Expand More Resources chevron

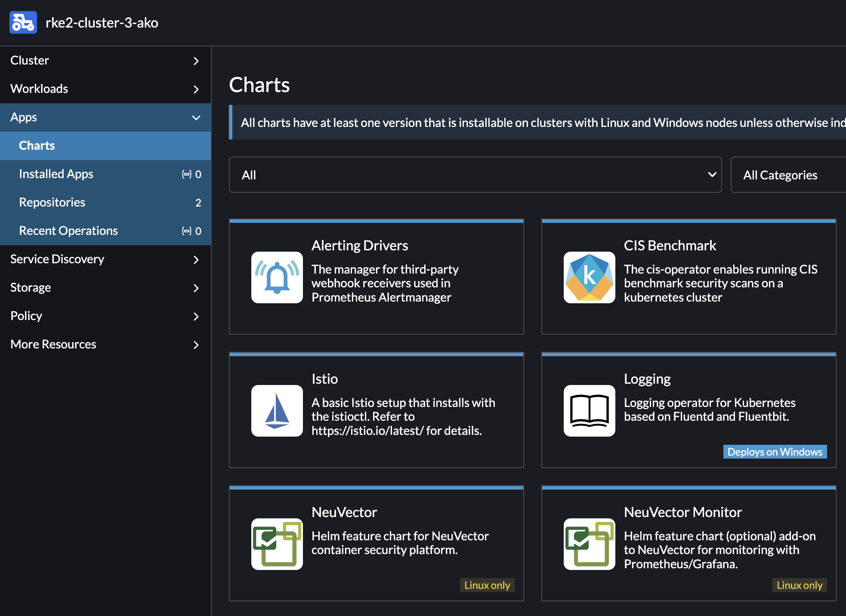[x=196, y=345]
